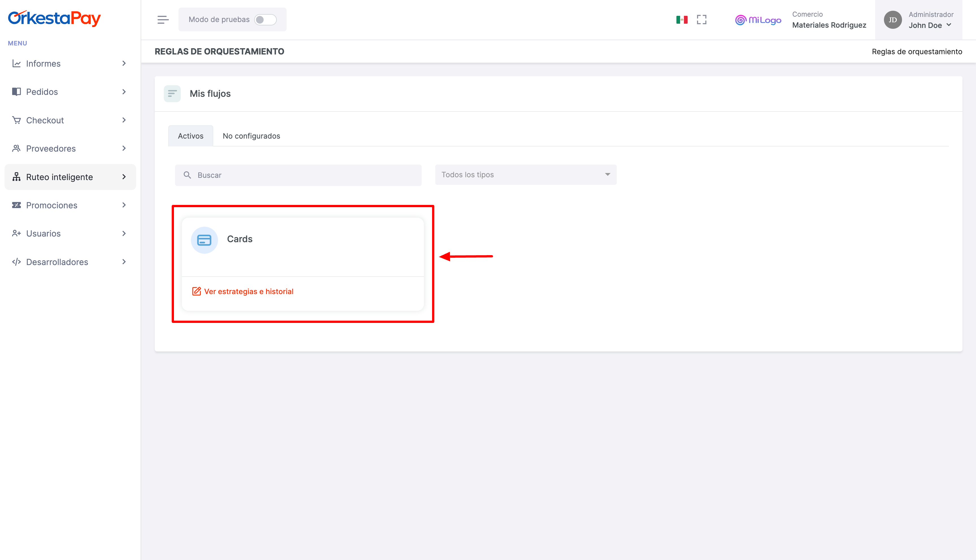976x560 pixels.
Task: Open the Proveedores menu item
Action: point(70,148)
